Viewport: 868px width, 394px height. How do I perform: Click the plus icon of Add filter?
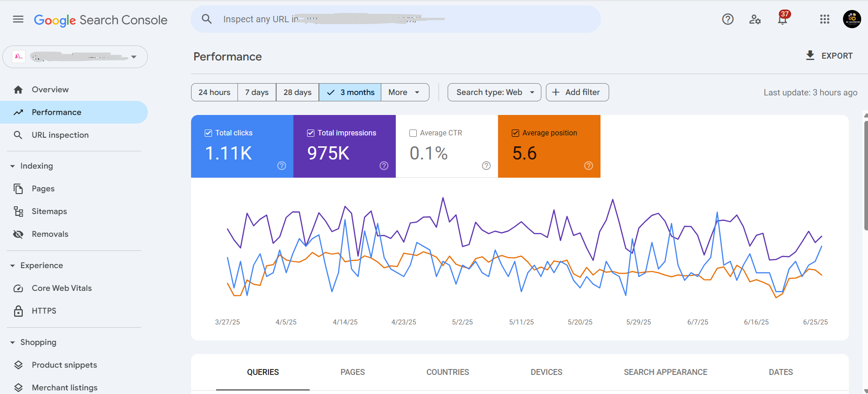pos(556,92)
